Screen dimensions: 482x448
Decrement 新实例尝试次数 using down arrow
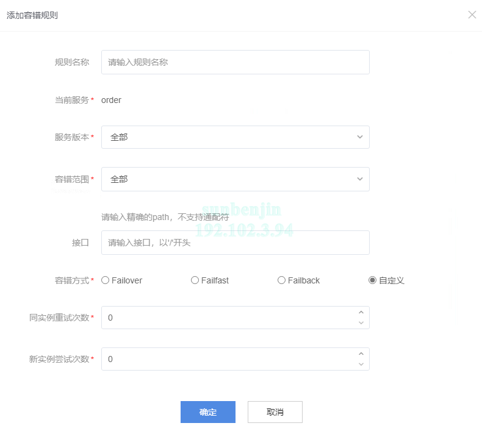tap(361, 364)
